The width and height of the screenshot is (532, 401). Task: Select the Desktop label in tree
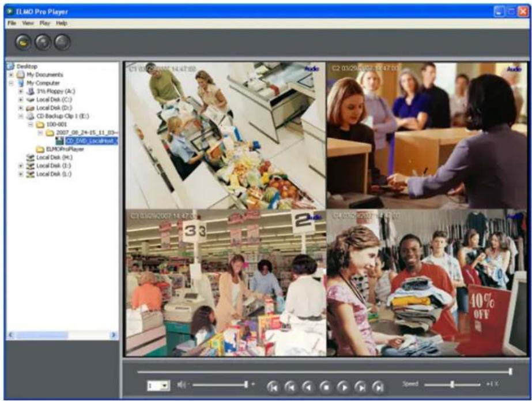pyautogui.click(x=27, y=66)
